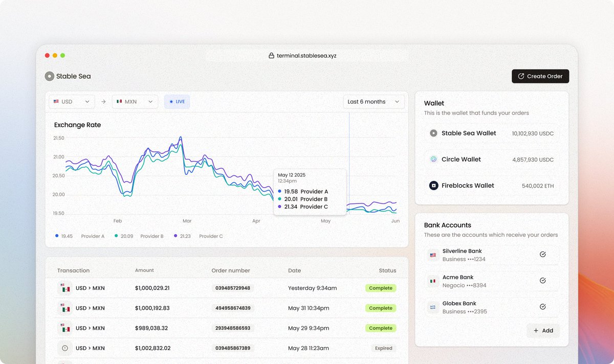Open the MXN target currency dropdown

(x=135, y=102)
